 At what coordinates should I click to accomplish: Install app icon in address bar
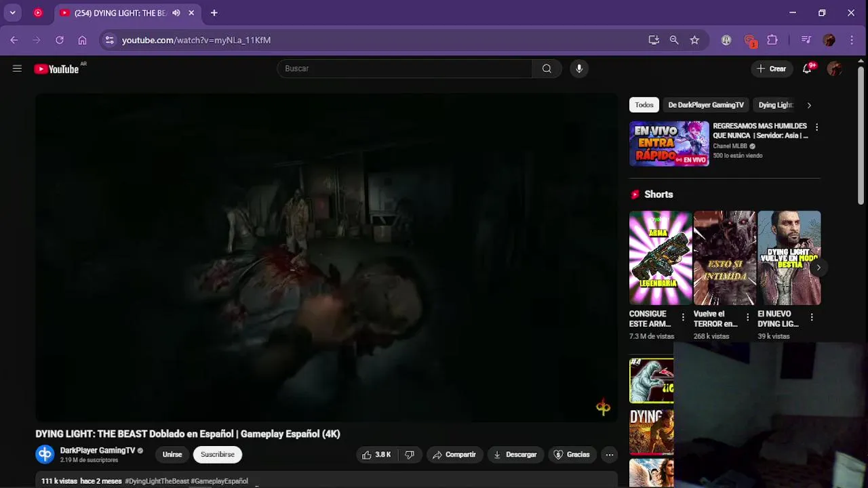[654, 40]
